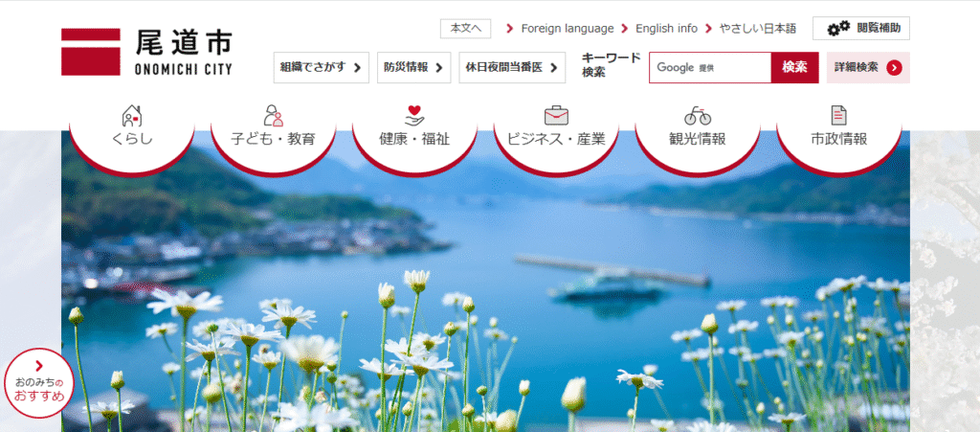Viewport: 980px width, 432px height.
Task: Click the red 検索 button
Action: 794,67
